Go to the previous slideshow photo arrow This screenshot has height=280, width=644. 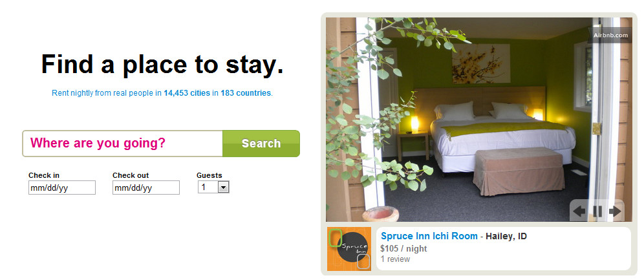pyautogui.click(x=579, y=211)
